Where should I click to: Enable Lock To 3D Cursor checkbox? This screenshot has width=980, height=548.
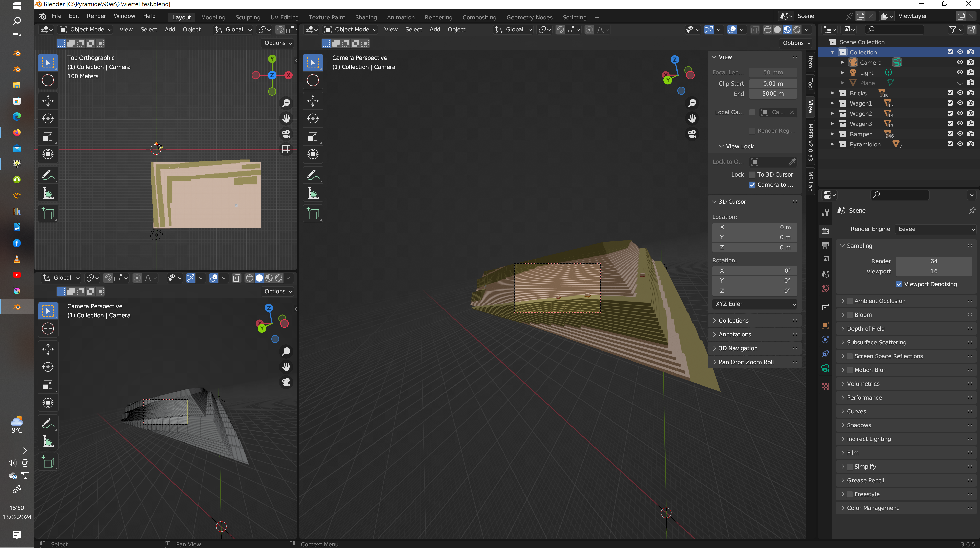pos(752,175)
